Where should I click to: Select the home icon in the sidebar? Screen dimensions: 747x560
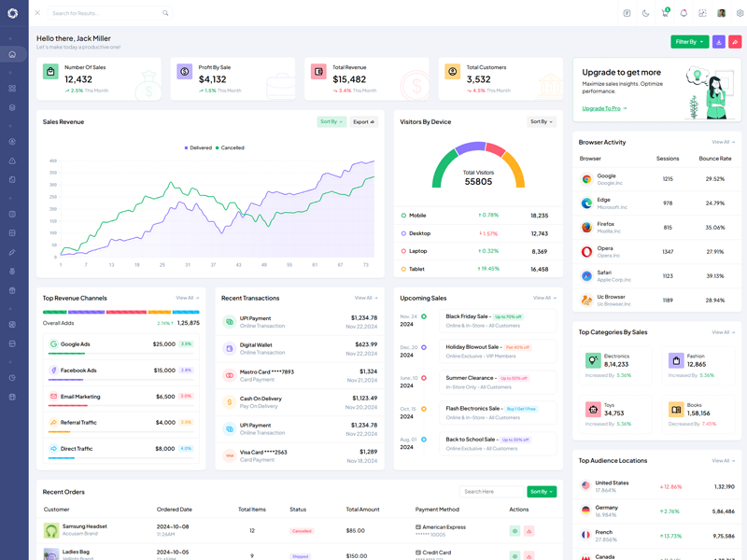[x=12, y=54]
